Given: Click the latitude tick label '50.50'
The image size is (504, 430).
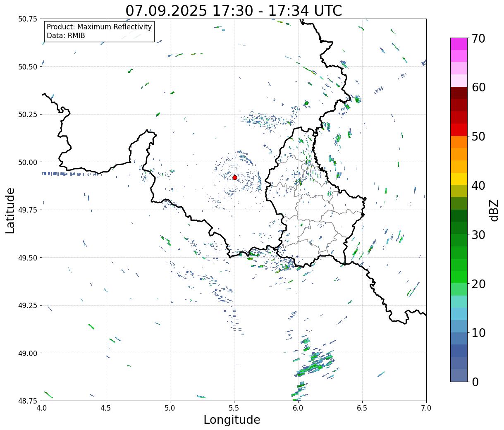Looking at the screenshot, I should (28, 67).
